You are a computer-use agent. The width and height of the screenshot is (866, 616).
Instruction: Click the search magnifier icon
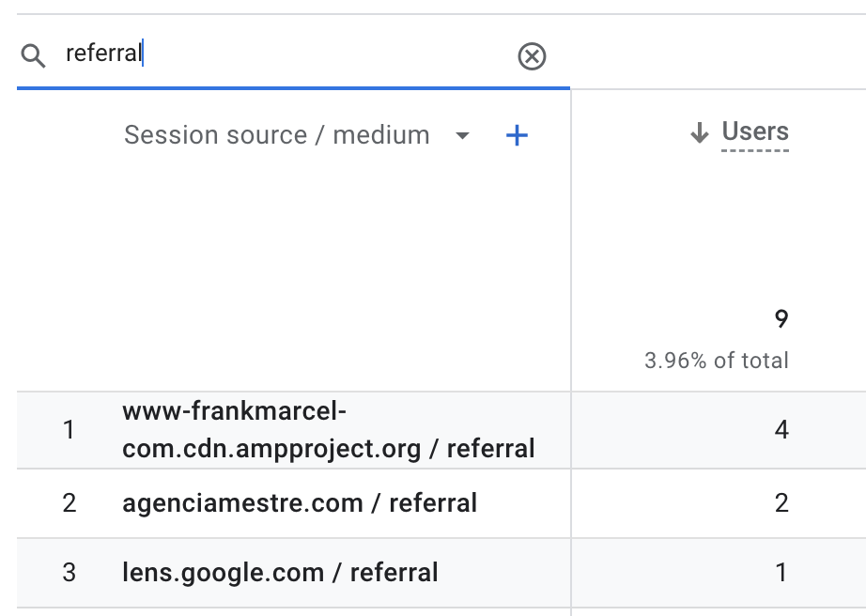pos(33,56)
